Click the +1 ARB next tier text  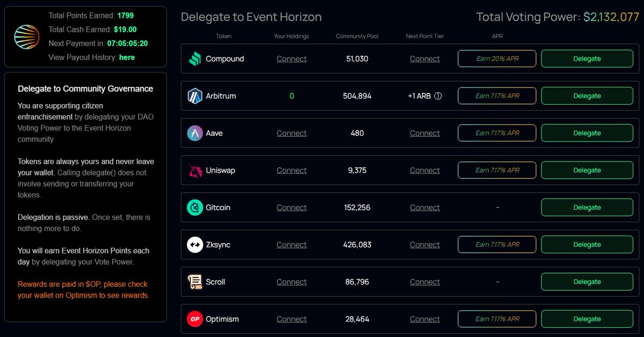pyautogui.click(x=419, y=96)
